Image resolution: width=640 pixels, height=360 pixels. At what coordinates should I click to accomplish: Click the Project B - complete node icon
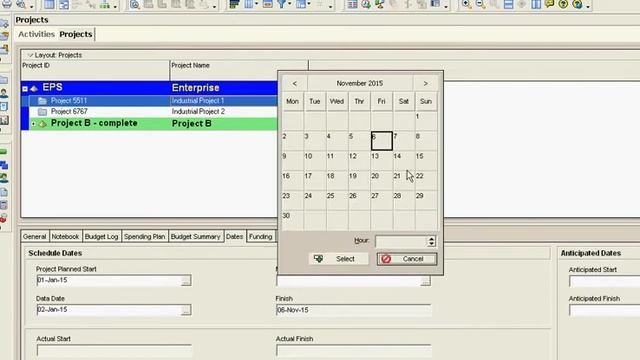coord(42,124)
